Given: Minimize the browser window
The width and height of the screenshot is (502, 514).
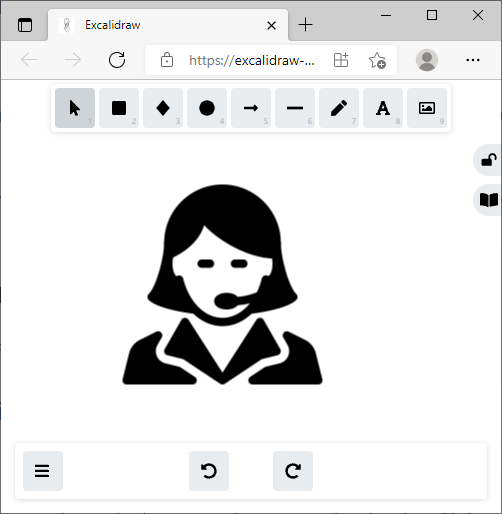Looking at the screenshot, I should tap(386, 15).
